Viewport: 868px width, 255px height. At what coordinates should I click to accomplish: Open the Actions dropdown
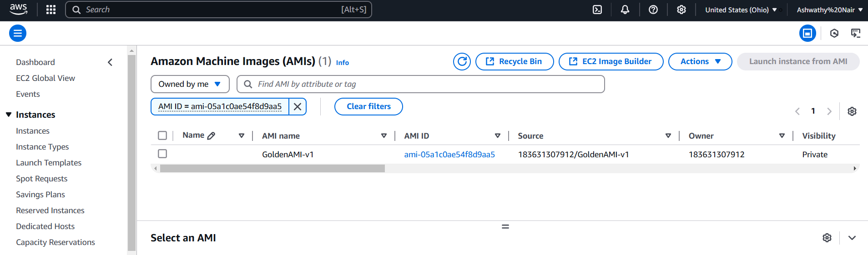(700, 61)
